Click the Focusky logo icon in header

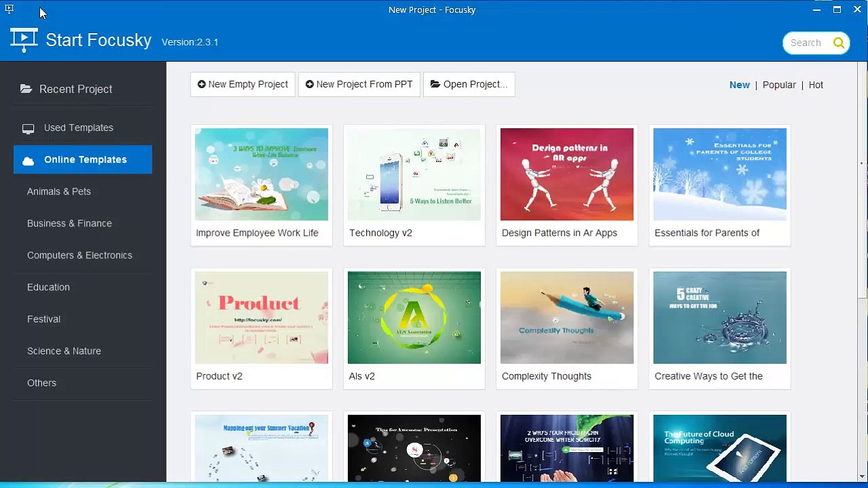tap(24, 40)
